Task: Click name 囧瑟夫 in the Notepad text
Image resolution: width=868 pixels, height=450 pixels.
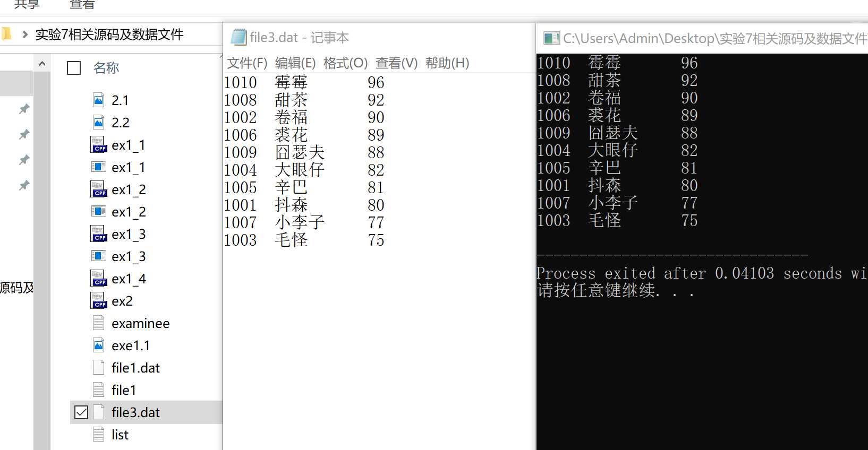Action: (x=300, y=152)
